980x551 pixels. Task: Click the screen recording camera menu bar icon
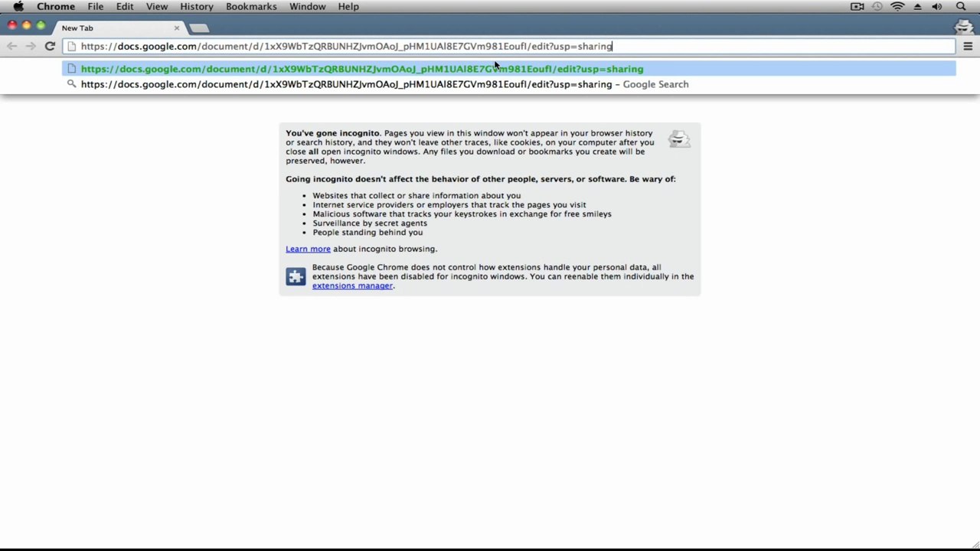pos(857,7)
